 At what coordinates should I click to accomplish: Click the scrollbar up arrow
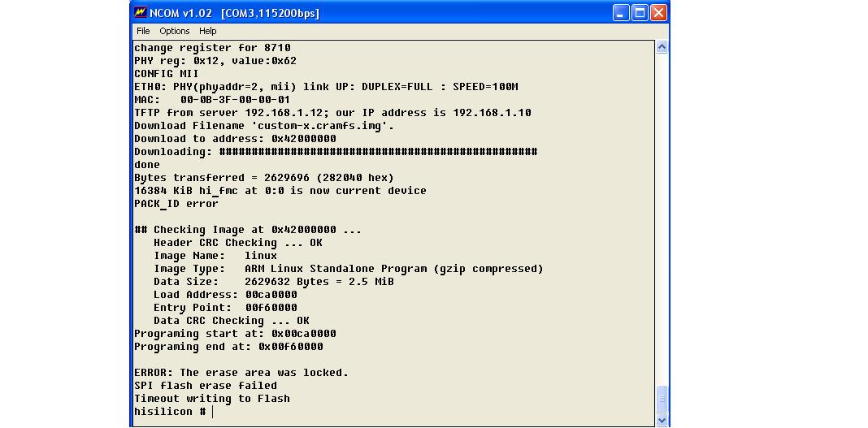pyautogui.click(x=662, y=47)
